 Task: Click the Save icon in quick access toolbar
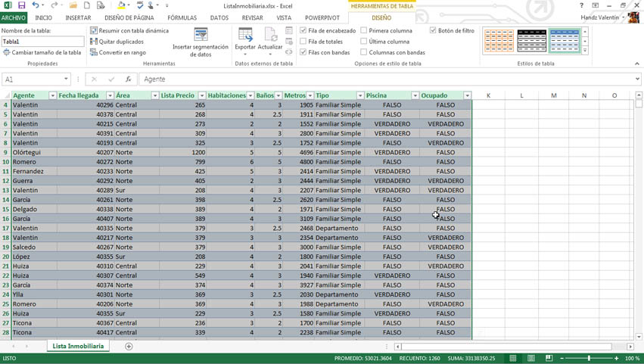tap(21, 5)
